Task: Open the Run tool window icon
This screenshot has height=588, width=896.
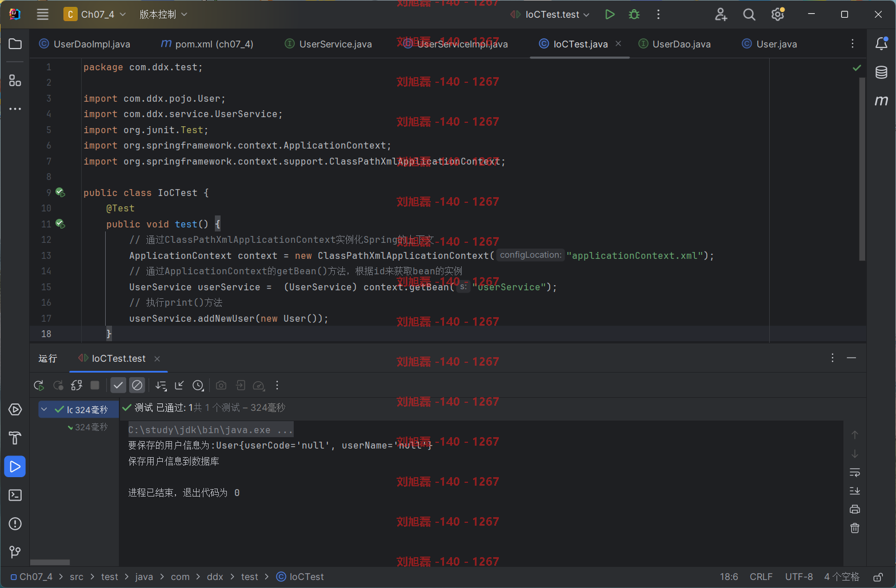Action: (15, 467)
